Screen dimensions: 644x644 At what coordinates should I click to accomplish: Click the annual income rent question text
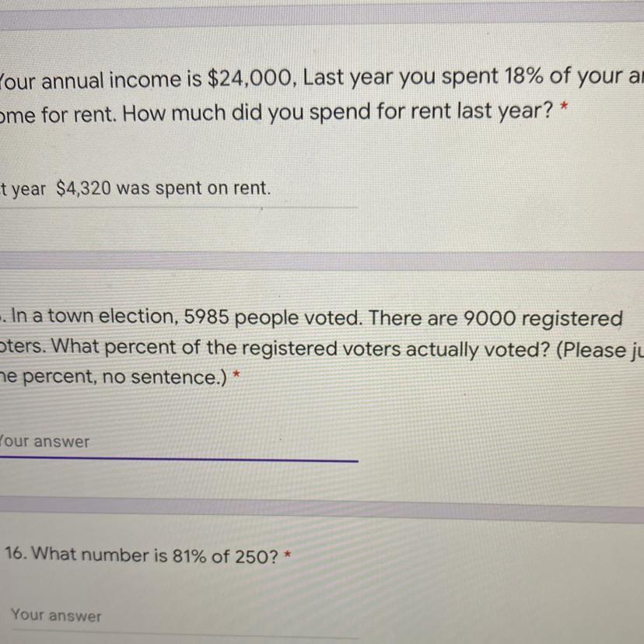311,95
